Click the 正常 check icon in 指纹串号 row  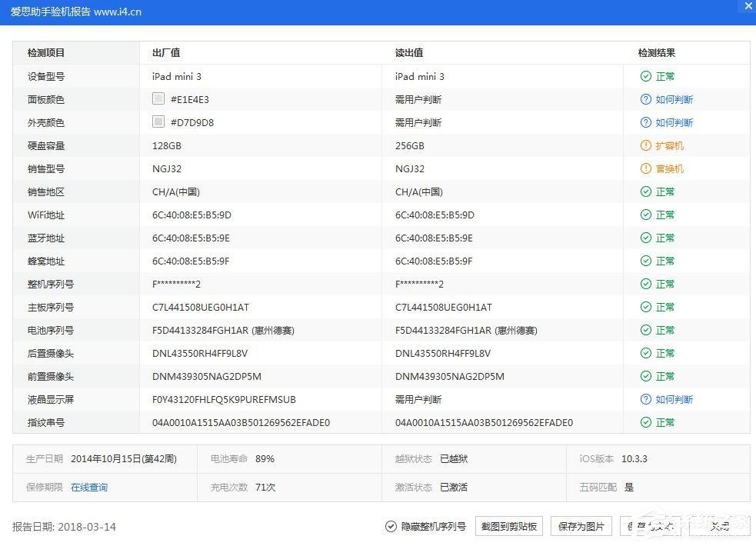[645, 423]
